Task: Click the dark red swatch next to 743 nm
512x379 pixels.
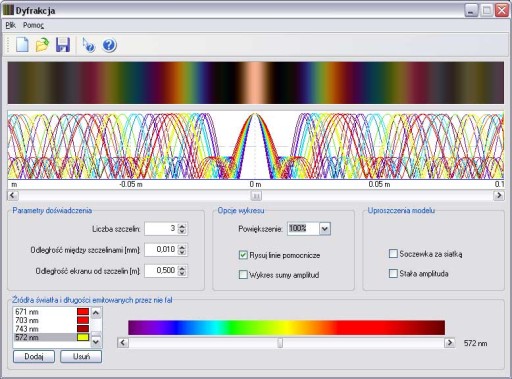Action: point(83,329)
